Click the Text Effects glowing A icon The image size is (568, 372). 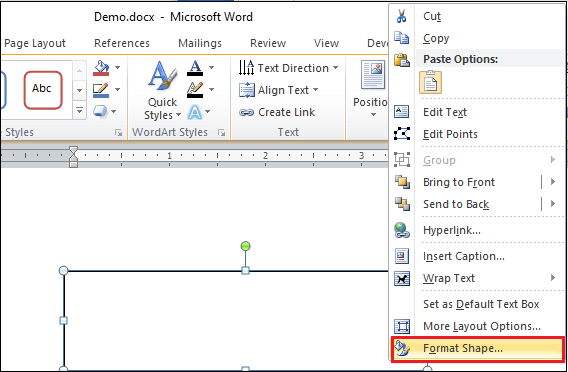(x=195, y=113)
